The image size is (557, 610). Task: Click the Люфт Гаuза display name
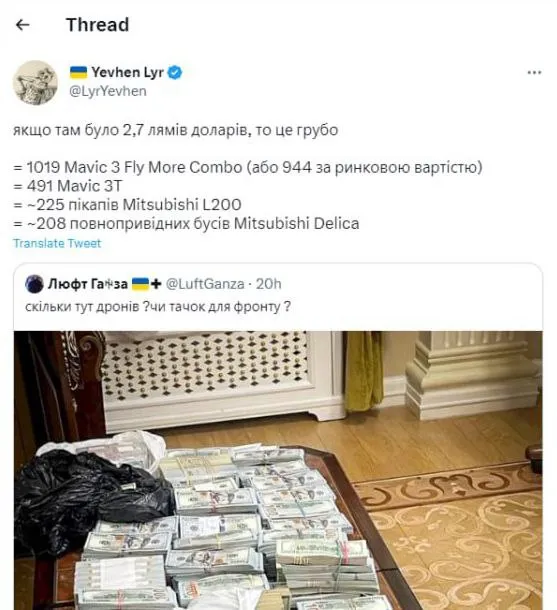coord(88,284)
